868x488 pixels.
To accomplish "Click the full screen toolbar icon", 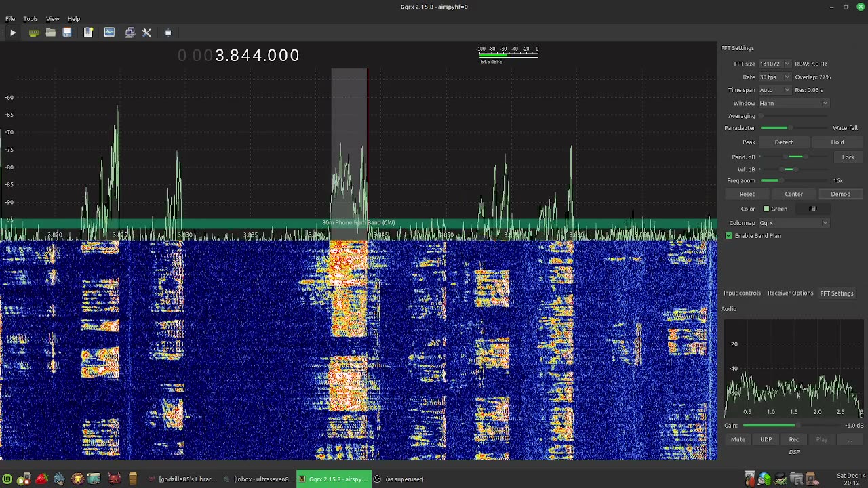I will click(x=168, y=33).
